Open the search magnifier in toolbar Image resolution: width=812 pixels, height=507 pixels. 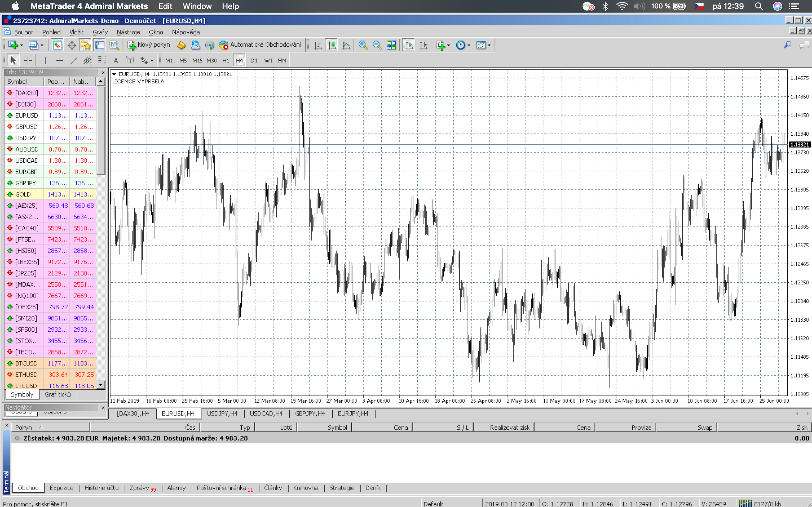(787, 44)
